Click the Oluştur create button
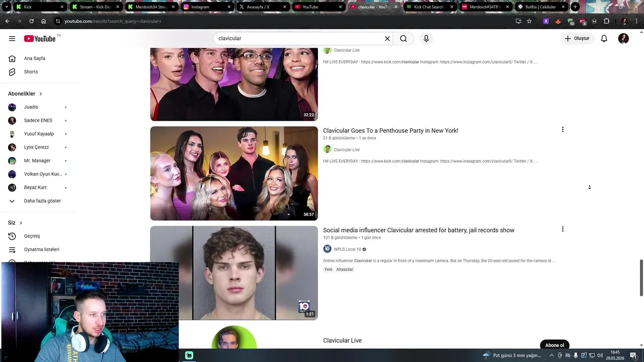This screenshot has width=644, height=362. 578,39
